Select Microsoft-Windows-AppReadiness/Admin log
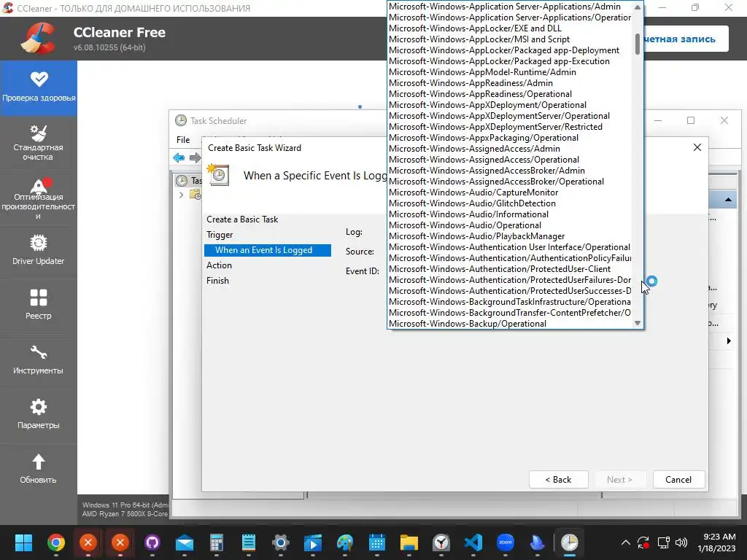Viewport: 747px width, 560px height. click(x=510, y=83)
